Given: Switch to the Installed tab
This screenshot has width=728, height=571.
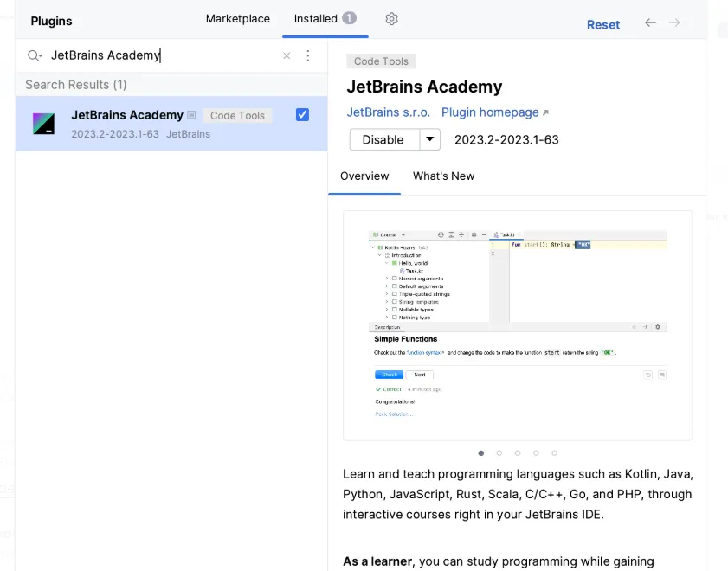Looking at the screenshot, I should (x=315, y=18).
